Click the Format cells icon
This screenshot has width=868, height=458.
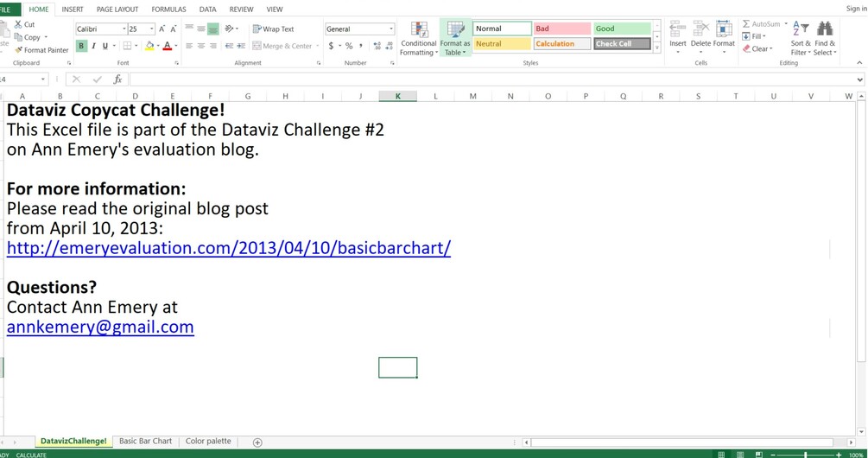[x=724, y=29]
